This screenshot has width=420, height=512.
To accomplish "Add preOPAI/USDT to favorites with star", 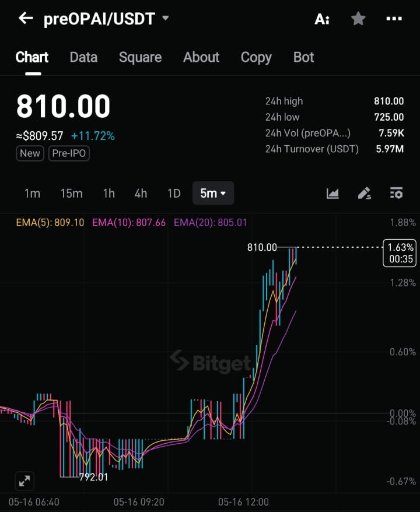I will pyautogui.click(x=358, y=19).
